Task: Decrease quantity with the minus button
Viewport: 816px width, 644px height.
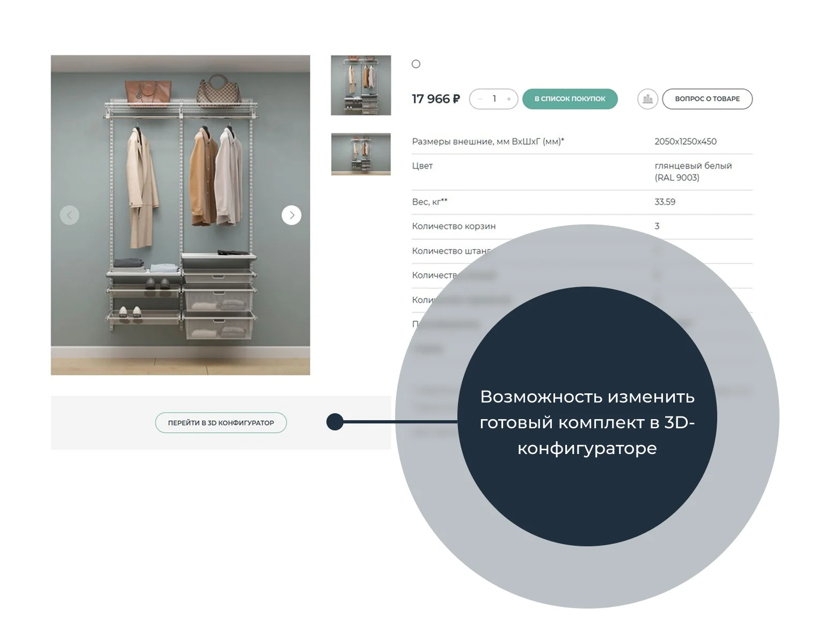Action: click(x=480, y=99)
